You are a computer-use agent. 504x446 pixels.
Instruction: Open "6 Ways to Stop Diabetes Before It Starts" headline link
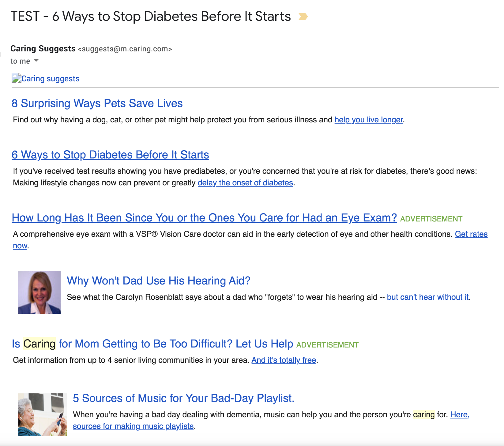(x=110, y=155)
